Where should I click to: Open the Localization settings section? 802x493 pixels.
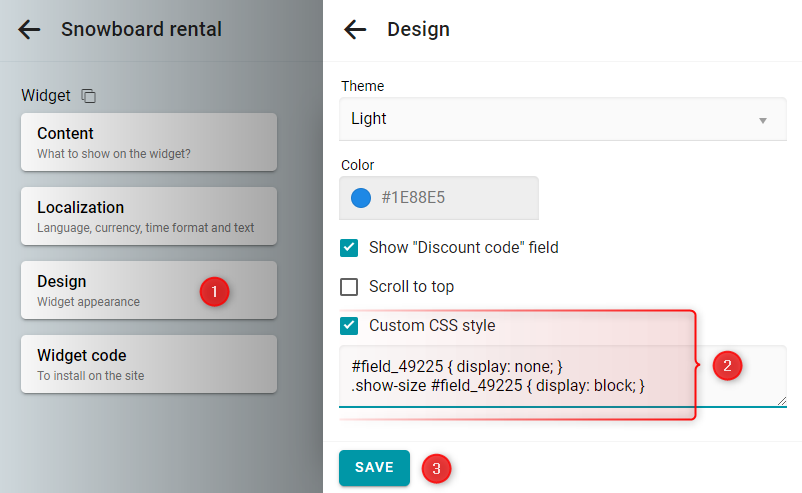(x=149, y=216)
